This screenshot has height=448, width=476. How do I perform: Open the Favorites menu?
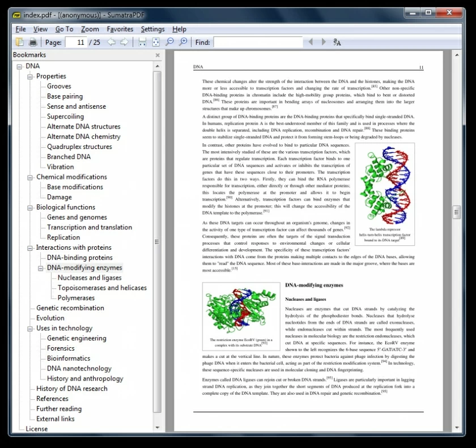pos(120,29)
